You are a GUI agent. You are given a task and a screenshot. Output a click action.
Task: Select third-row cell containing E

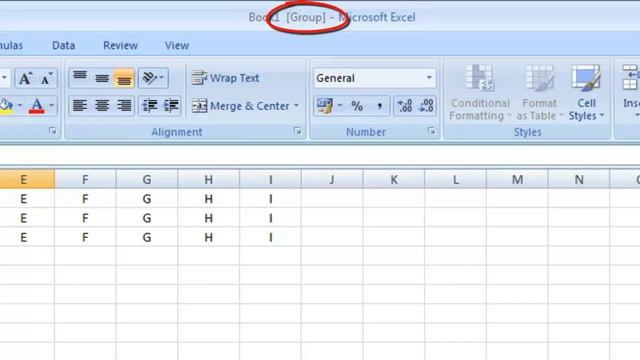click(x=27, y=237)
